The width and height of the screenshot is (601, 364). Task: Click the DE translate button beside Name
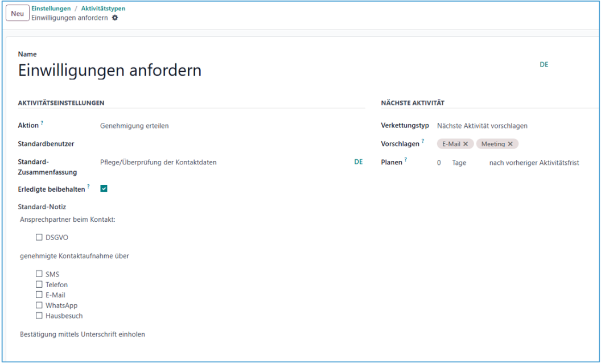tap(544, 65)
